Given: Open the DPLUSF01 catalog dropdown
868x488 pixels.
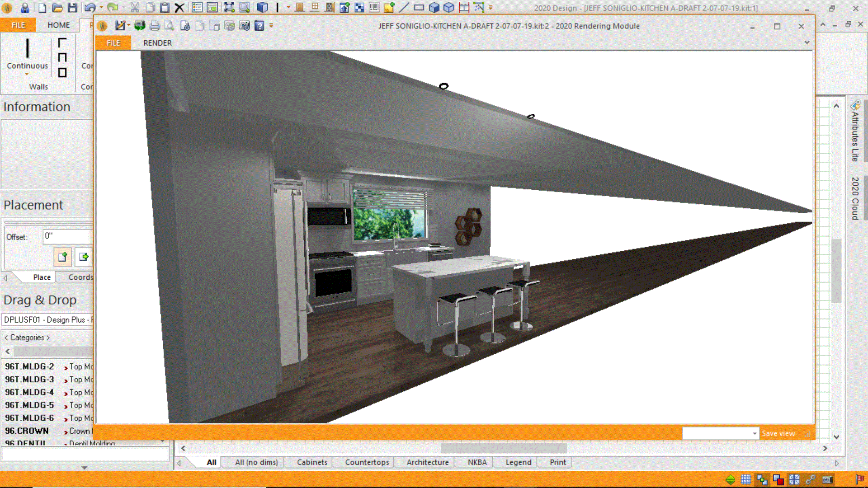Looking at the screenshot, I should [x=47, y=319].
